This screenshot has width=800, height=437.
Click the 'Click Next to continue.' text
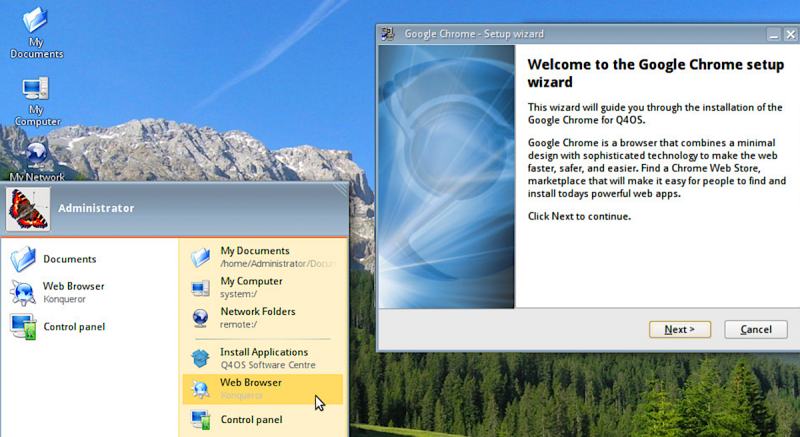[579, 216]
